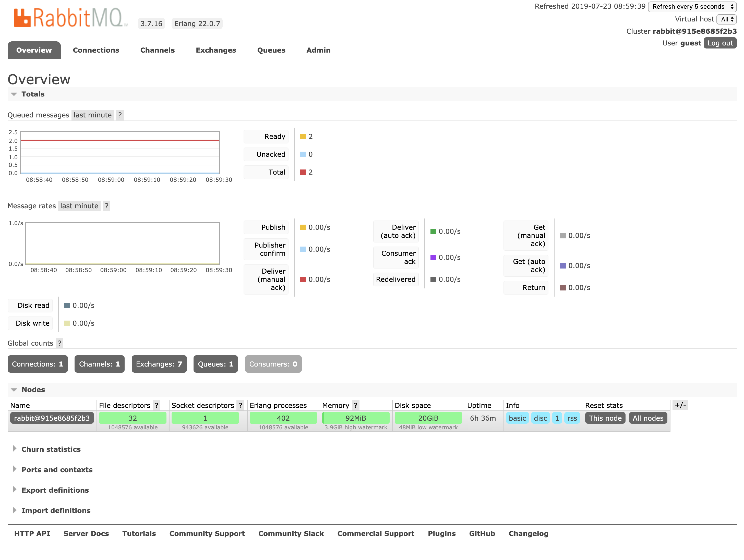
Task: Click the yellow Ready color swatch
Action: tap(303, 137)
